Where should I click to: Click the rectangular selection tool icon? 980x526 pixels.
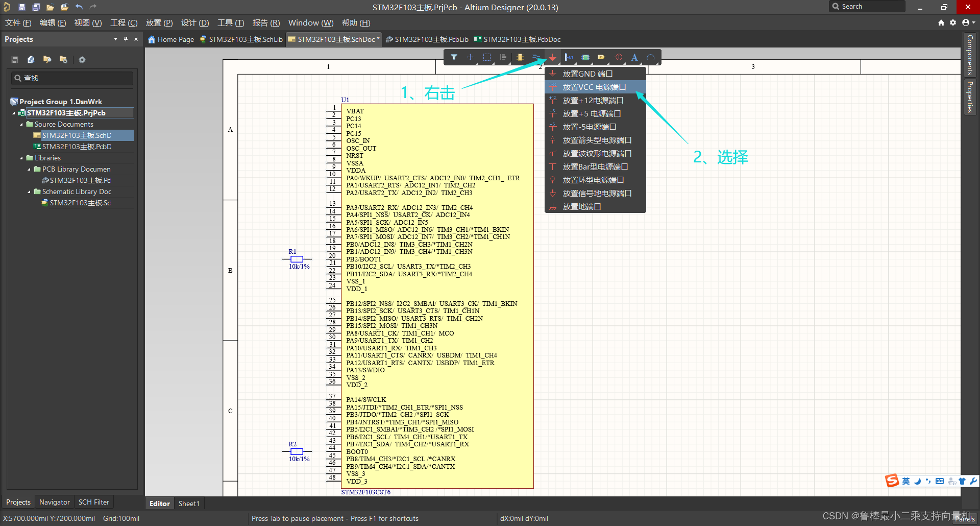486,57
